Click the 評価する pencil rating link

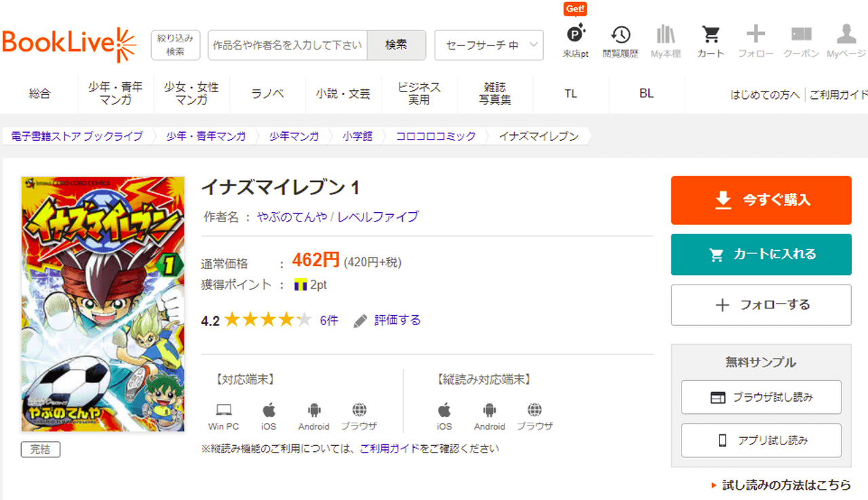tap(388, 320)
